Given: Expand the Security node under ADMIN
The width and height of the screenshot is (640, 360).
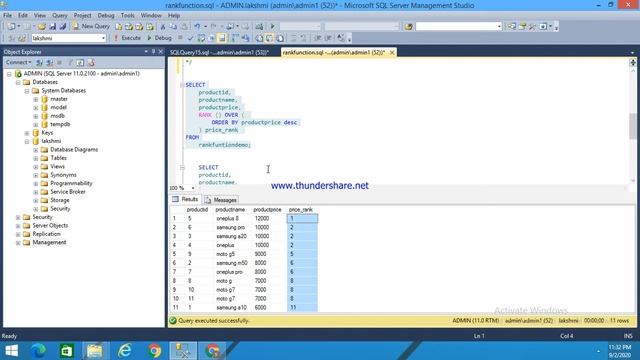Looking at the screenshot, I should tap(18, 217).
